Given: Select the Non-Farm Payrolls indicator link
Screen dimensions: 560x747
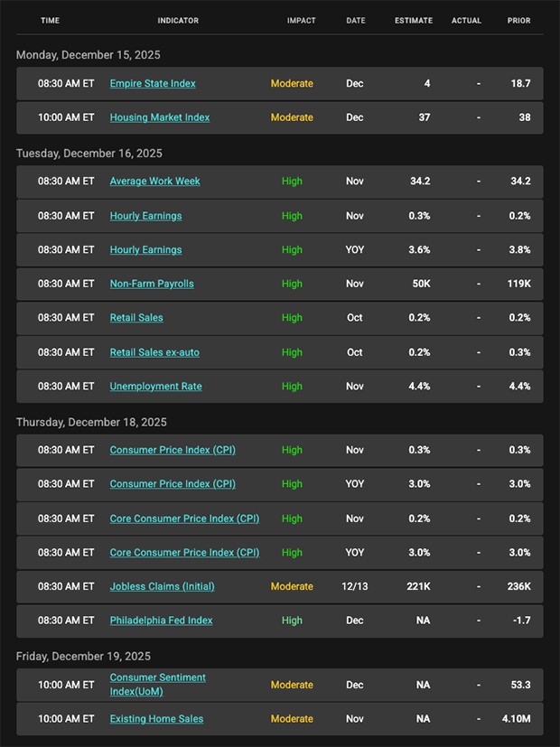Looking at the screenshot, I should [152, 284].
